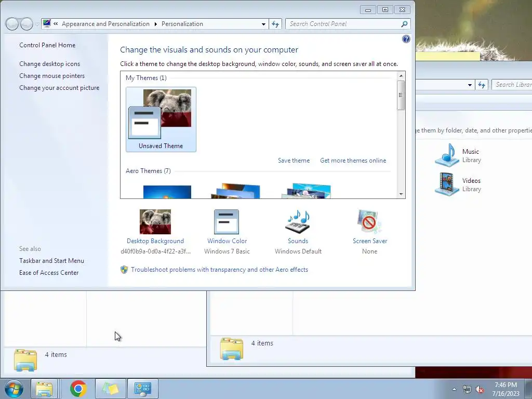Open the Window Color icon
The width and height of the screenshot is (532, 399).
pos(227,221)
